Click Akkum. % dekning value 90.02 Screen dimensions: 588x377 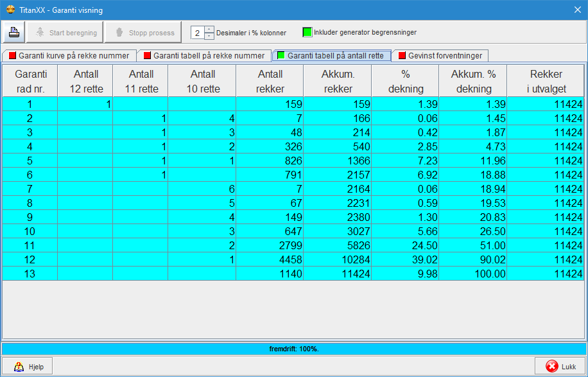coord(473,259)
